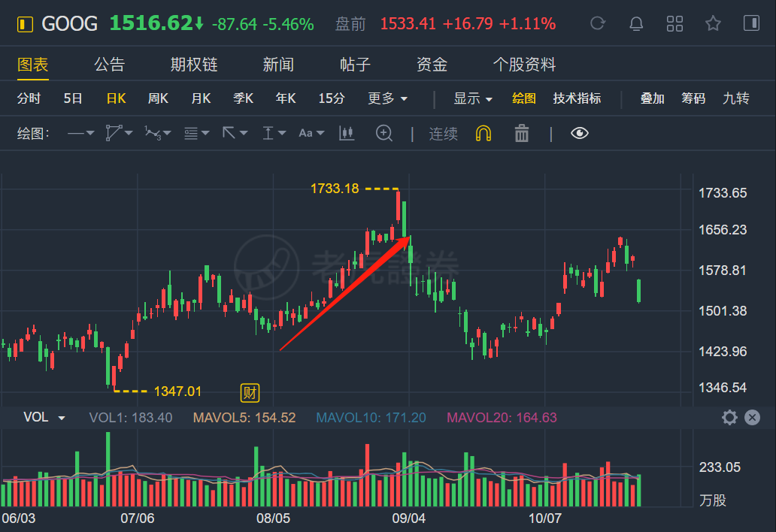
Task: Toggle the magnet snap tool
Action: pyautogui.click(x=483, y=134)
